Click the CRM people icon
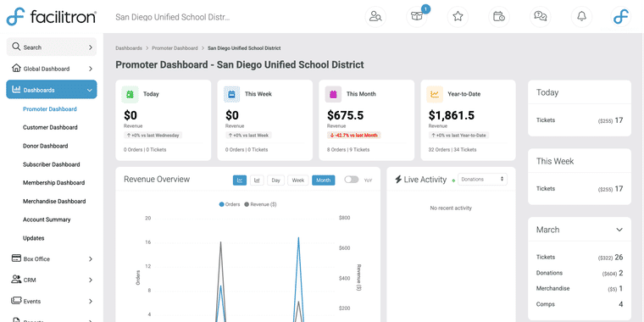 [16, 280]
